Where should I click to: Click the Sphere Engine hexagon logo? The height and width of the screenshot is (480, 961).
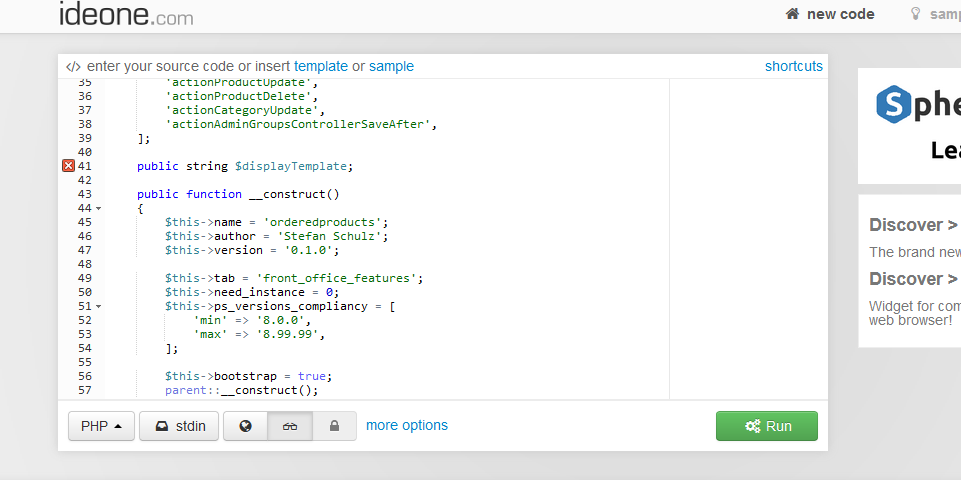pos(893,104)
